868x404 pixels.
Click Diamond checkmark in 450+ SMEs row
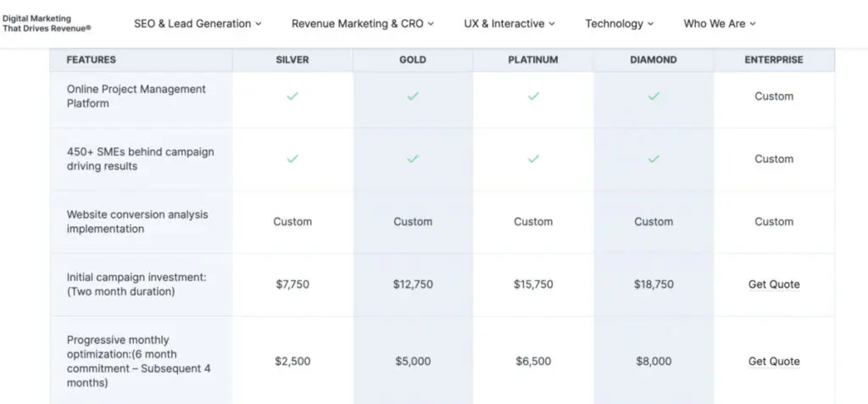pyautogui.click(x=654, y=159)
